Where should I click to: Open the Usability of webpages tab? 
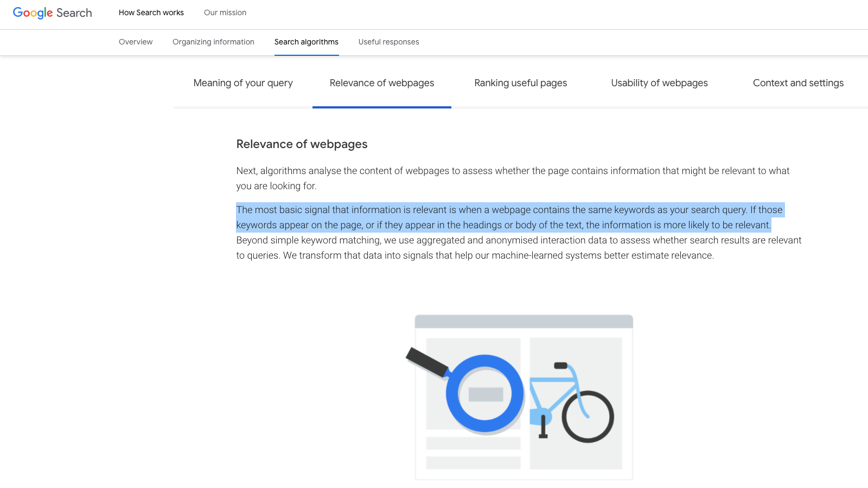pos(660,83)
